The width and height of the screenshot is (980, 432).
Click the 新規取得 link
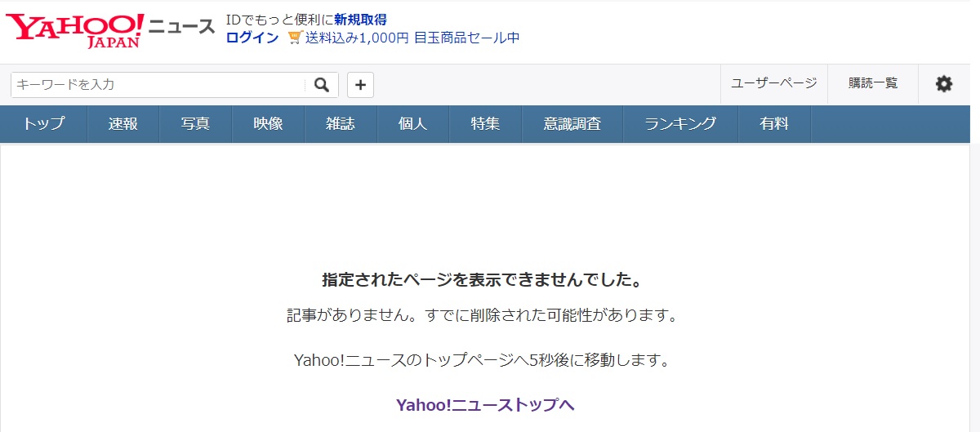pos(360,20)
